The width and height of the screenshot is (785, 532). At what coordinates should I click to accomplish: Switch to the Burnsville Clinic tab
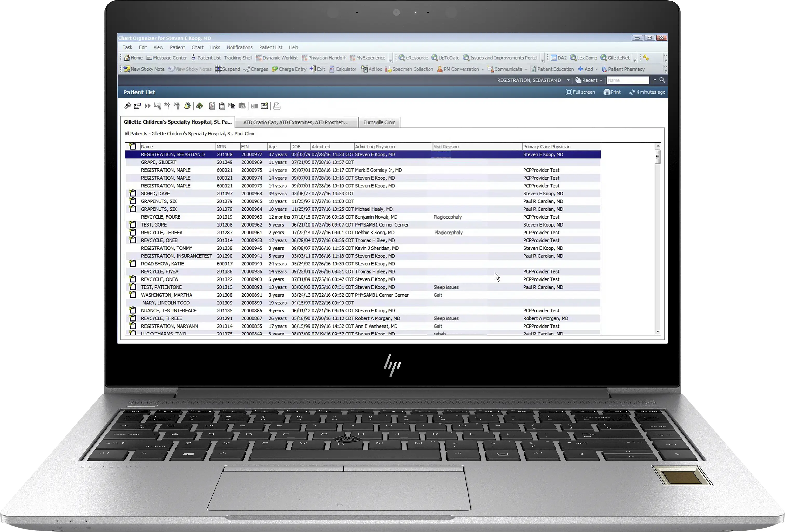(379, 122)
